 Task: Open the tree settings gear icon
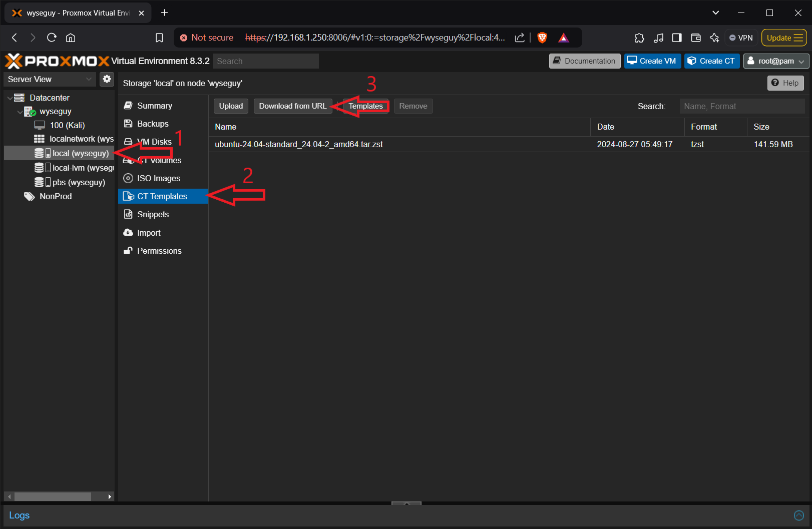107,79
